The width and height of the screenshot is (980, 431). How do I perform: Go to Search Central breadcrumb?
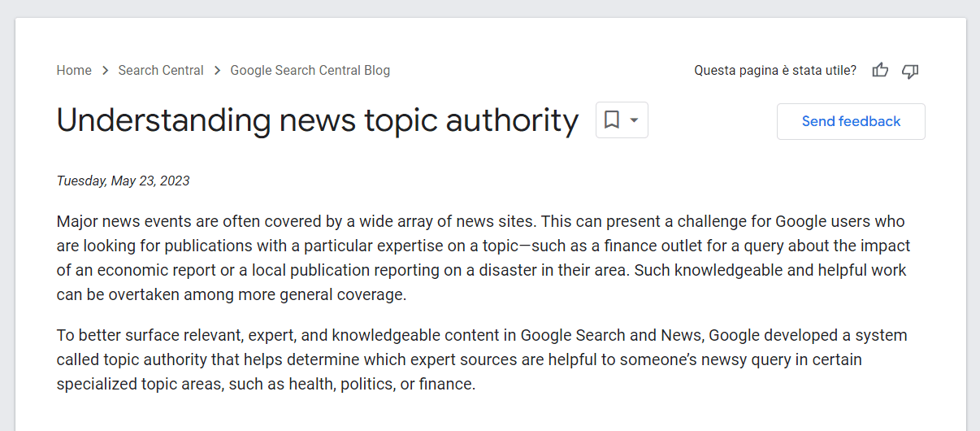[x=161, y=71]
